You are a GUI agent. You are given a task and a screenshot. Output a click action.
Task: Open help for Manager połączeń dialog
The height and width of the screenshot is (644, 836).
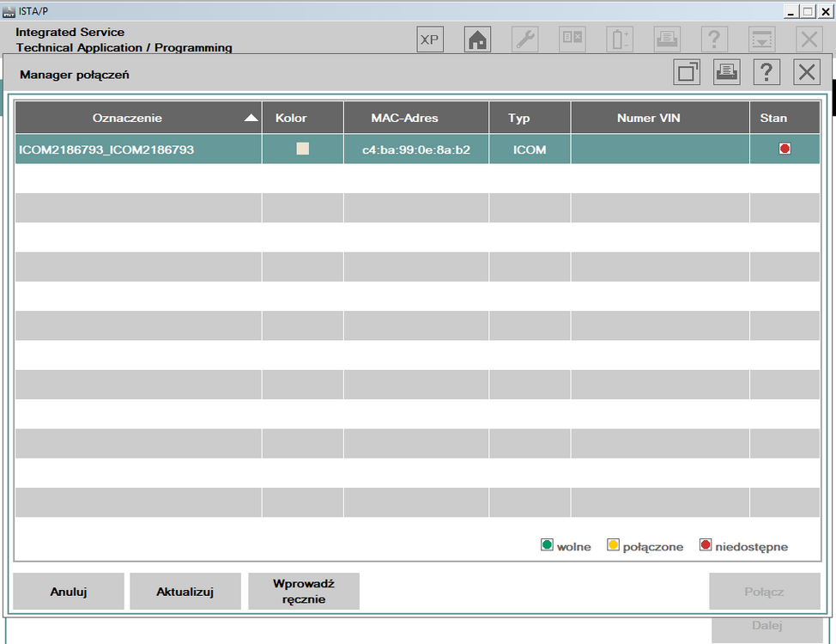coord(766,72)
